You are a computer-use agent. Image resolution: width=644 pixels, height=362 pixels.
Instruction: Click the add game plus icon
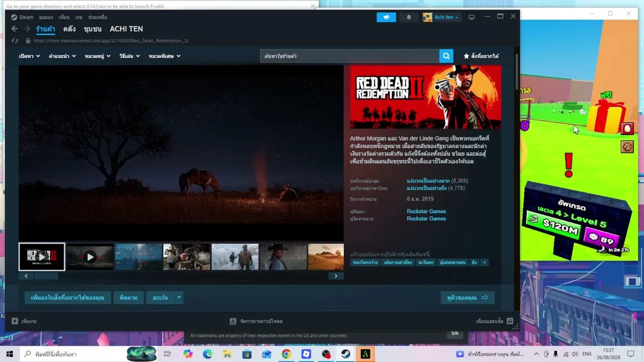point(15,321)
